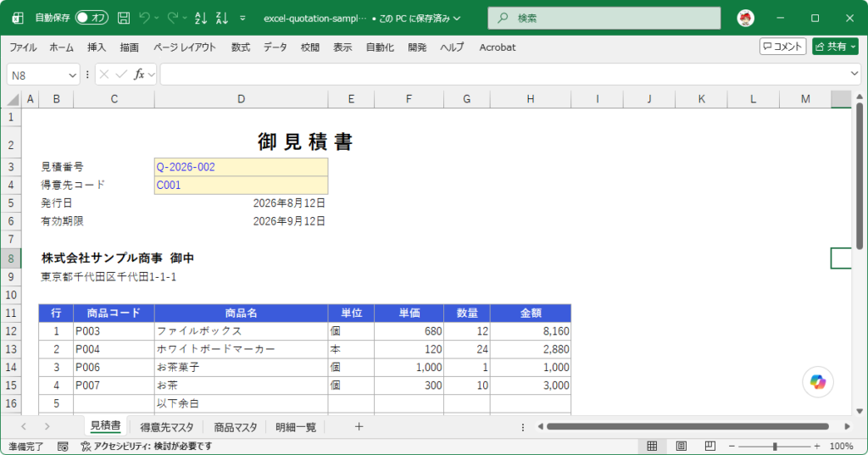Select the cell 2026年8月12日
868x455 pixels.
click(x=242, y=203)
